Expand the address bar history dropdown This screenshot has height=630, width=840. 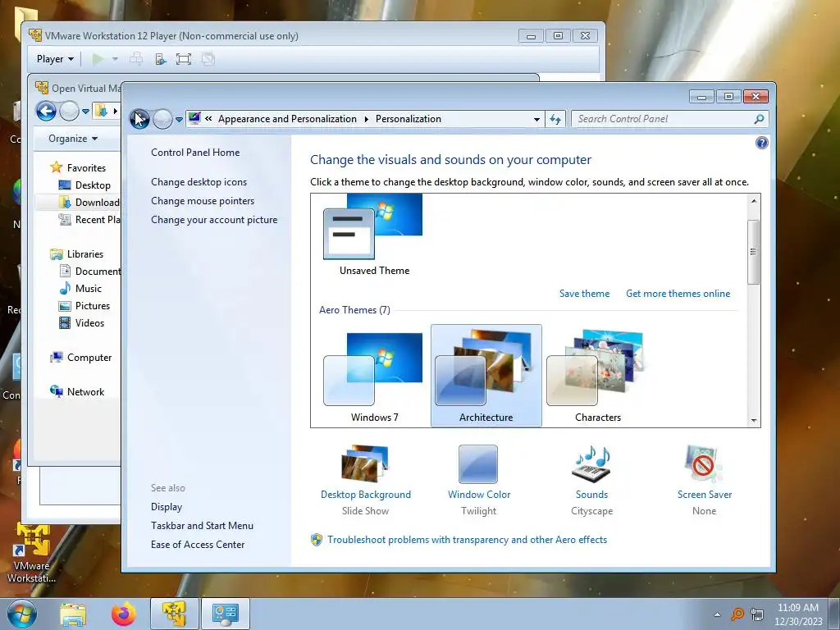pyautogui.click(x=536, y=119)
